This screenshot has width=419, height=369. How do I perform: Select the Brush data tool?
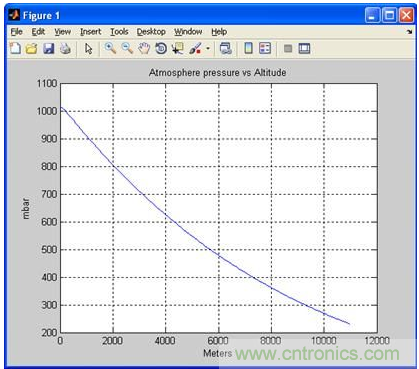click(195, 49)
